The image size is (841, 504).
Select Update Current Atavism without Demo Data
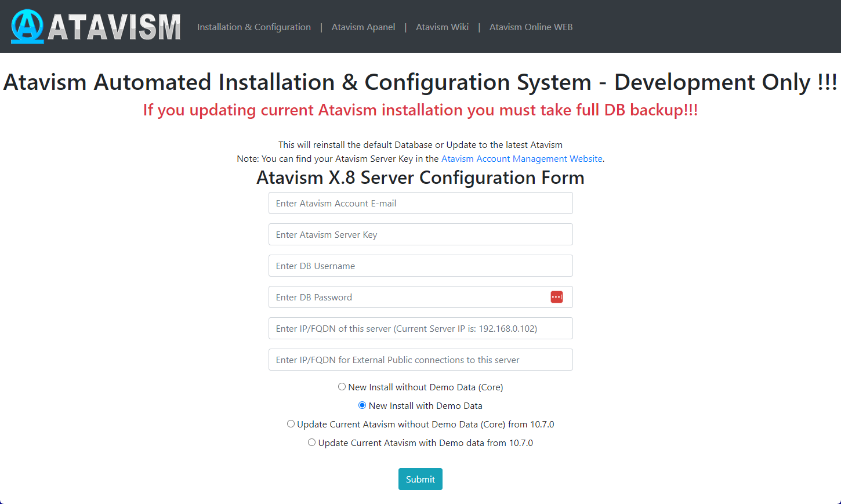[x=291, y=424]
